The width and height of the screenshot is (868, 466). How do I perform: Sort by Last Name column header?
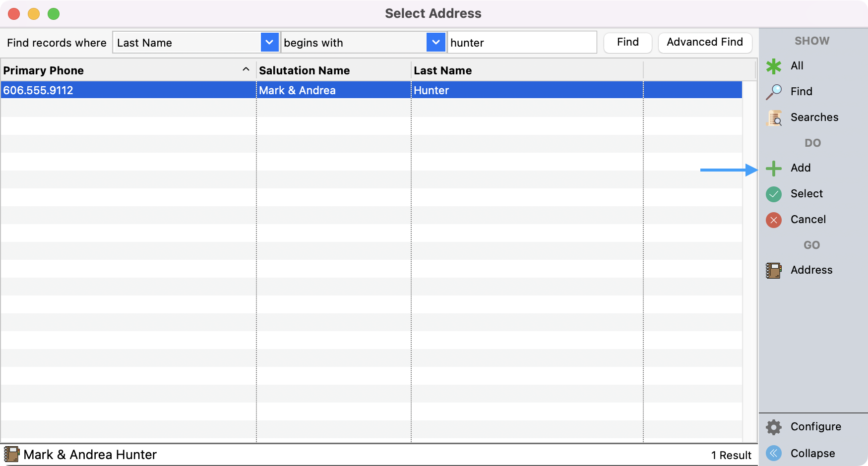click(442, 70)
